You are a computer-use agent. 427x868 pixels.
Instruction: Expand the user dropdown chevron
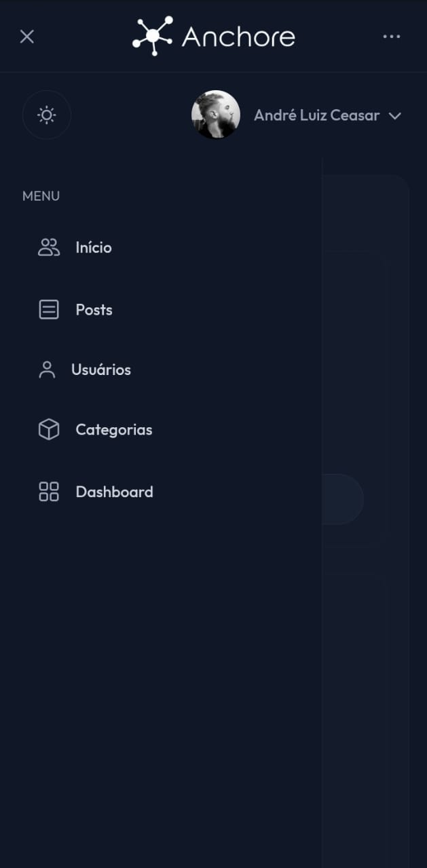coord(395,116)
